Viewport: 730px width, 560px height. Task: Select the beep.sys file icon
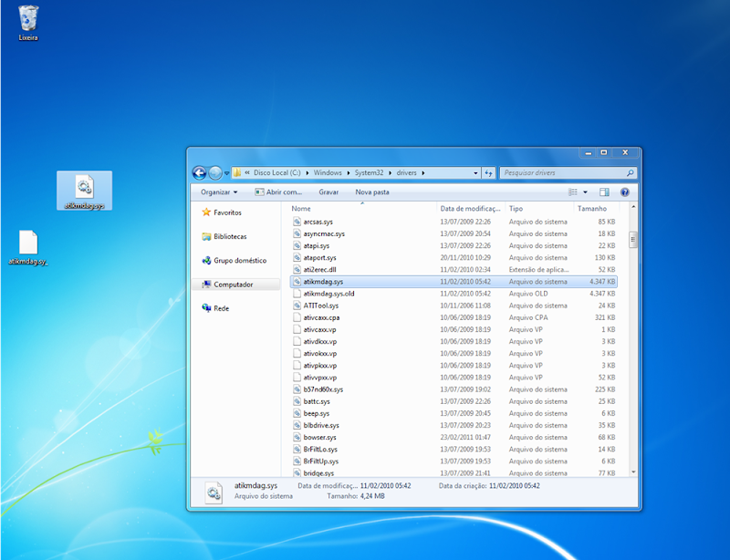click(x=297, y=413)
